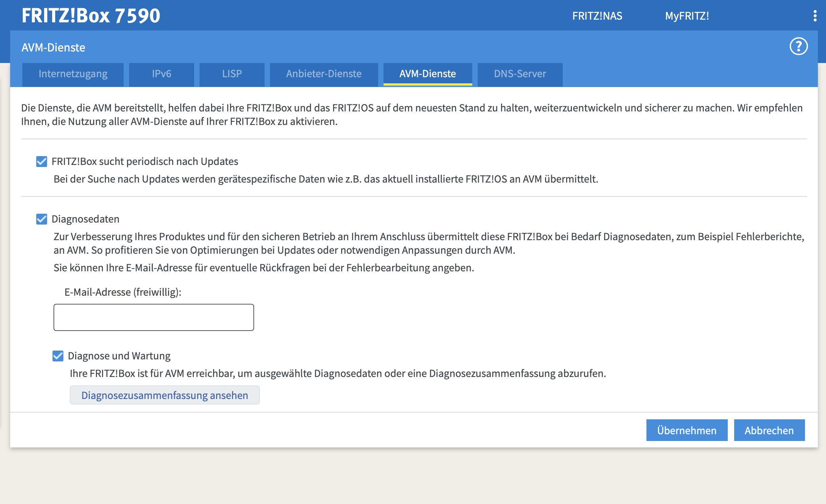
Task: Uncheck the Diagnosedaten checkbox
Action: click(42, 219)
